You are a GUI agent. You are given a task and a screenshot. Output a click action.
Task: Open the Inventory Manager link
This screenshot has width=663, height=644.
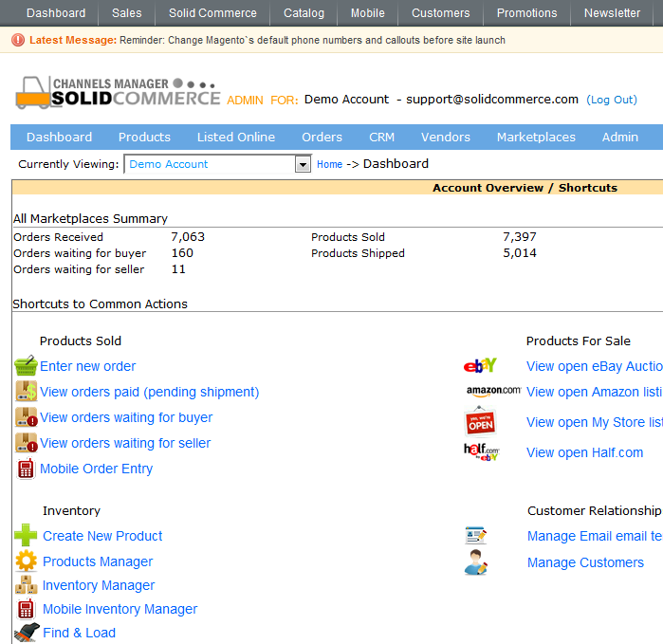point(99,585)
